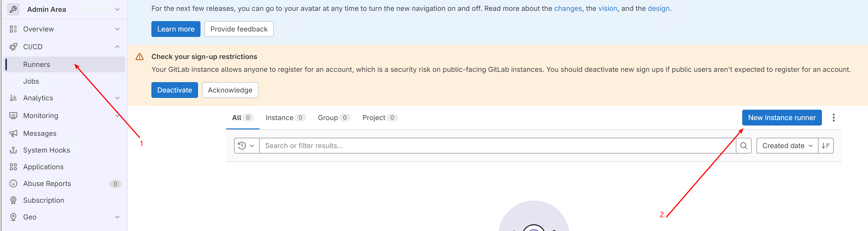Open the Created date sort dropdown
The height and width of the screenshot is (231, 868).
[787, 146]
